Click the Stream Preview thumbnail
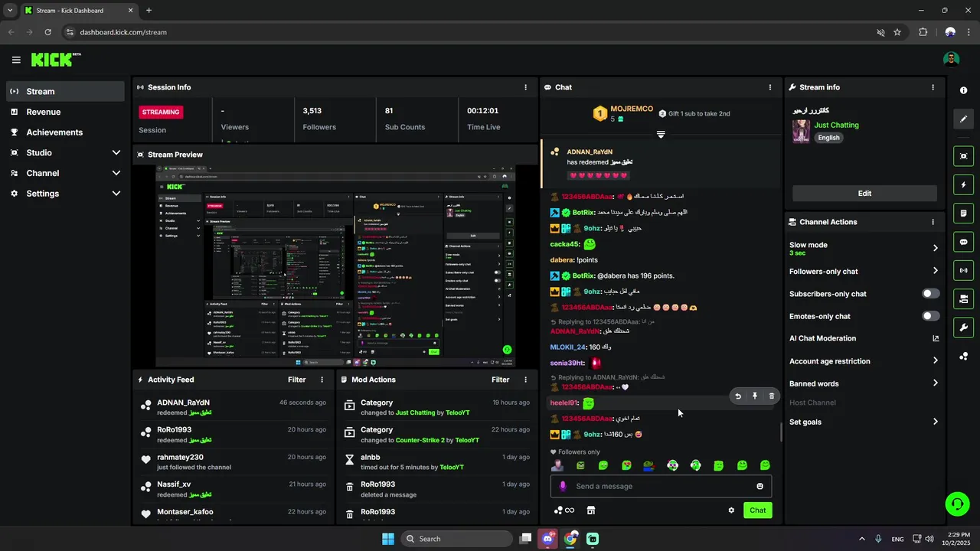The width and height of the screenshot is (980, 551). pyautogui.click(x=335, y=266)
